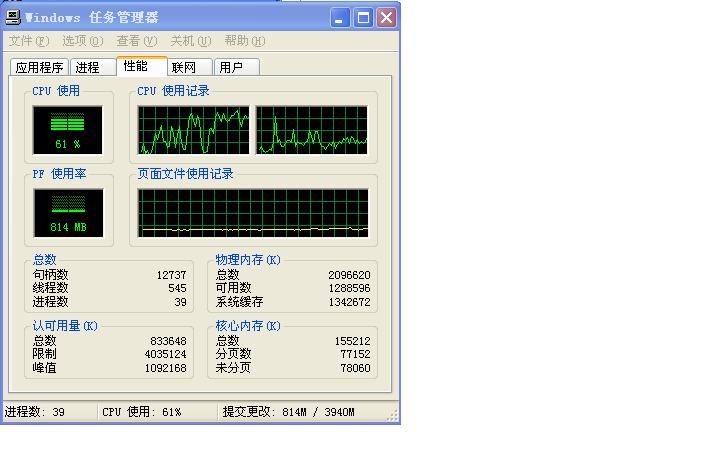This screenshot has height=450, width=720.
Task: Click the 认可用量 总数 value 833648
Action: (x=168, y=341)
